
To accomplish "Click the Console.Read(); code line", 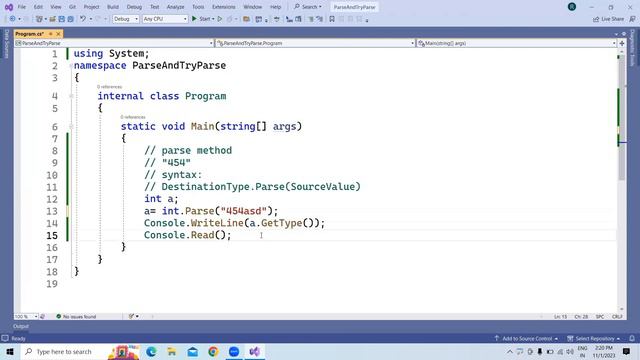I will pos(187,235).
